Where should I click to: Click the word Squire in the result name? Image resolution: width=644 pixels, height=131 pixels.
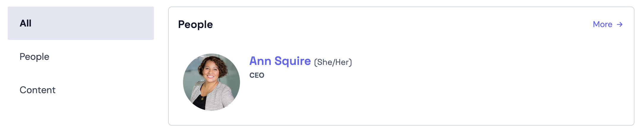pyautogui.click(x=293, y=61)
